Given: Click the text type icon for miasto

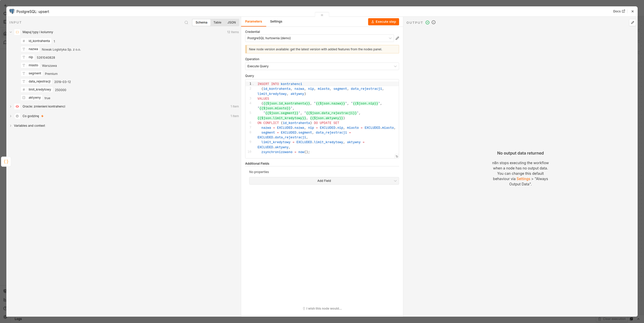Looking at the screenshot, I should click(24, 65).
